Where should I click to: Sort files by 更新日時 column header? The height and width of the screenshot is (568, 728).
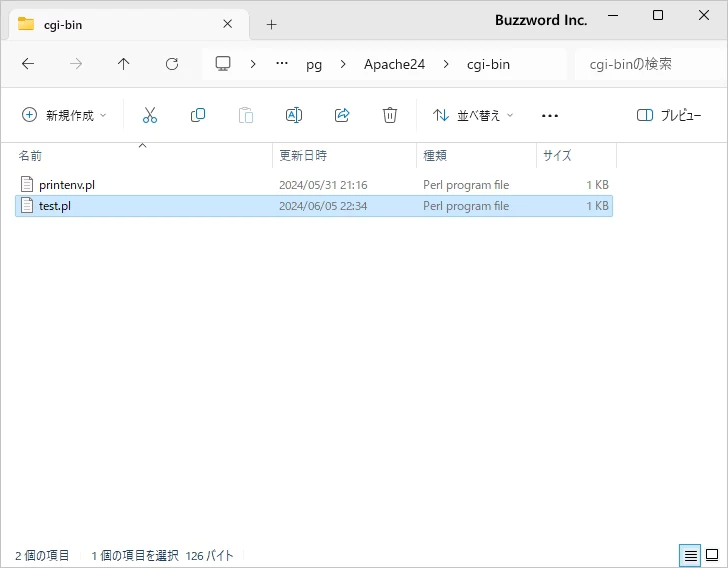click(x=303, y=156)
